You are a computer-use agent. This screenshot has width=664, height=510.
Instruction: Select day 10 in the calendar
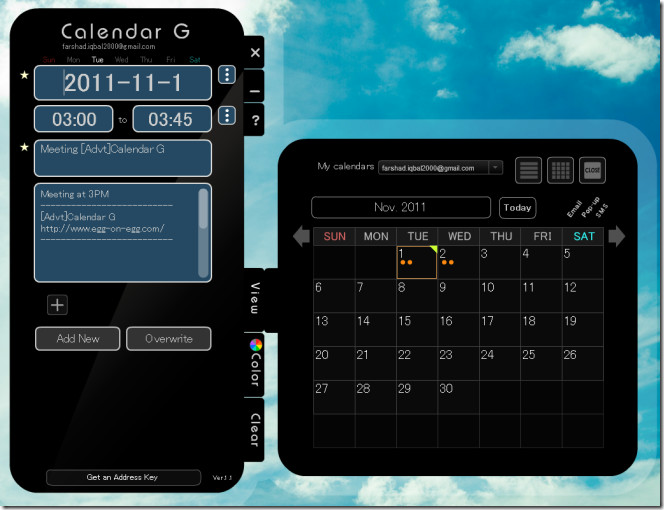point(500,296)
